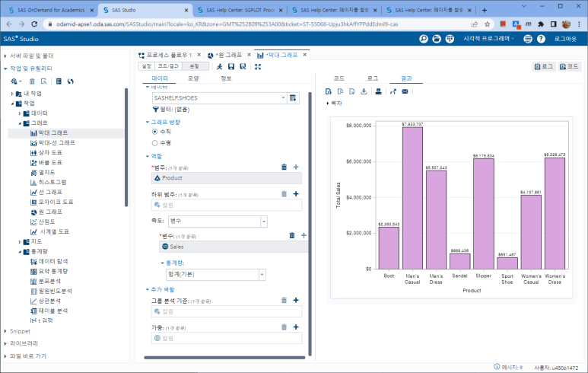Open the 통계량 합계(기본) dropdown
588x373 pixels.
262,275
